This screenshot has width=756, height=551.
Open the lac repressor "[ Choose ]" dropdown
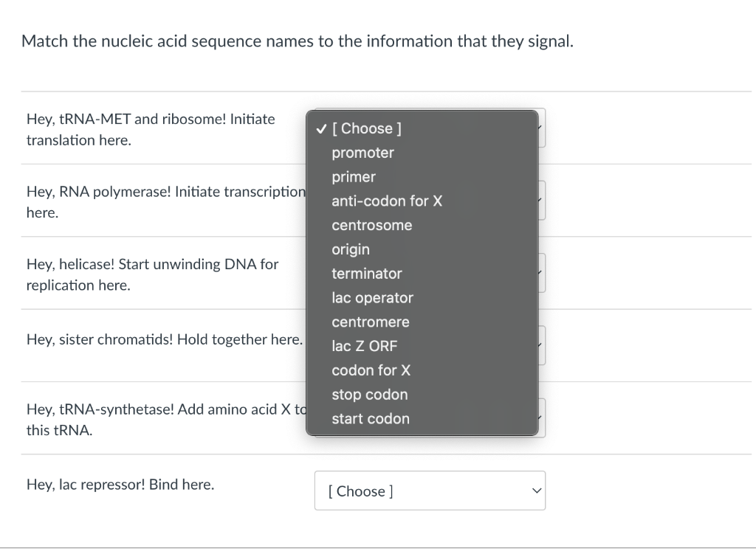click(x=430, y=491)
